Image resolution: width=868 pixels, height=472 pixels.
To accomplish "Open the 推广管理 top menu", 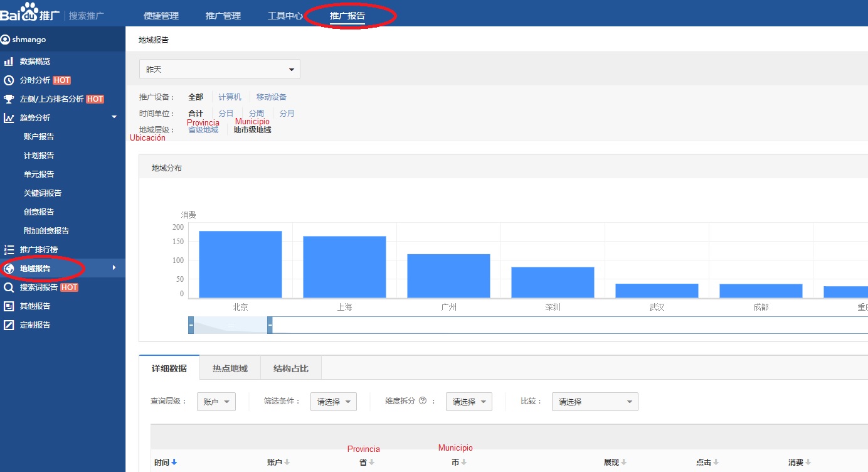I will point(223,16).
